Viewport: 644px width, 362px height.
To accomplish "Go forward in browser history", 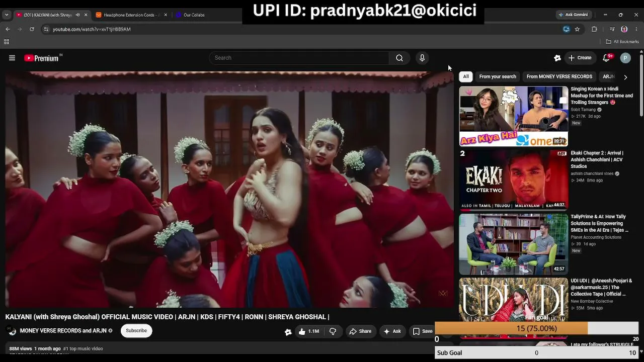I will [x=20, y=29].
